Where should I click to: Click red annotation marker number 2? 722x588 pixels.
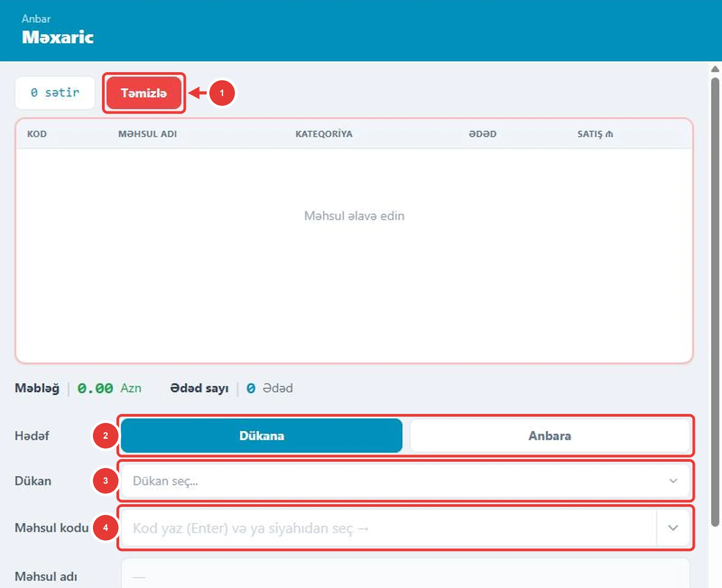[106, 436]
